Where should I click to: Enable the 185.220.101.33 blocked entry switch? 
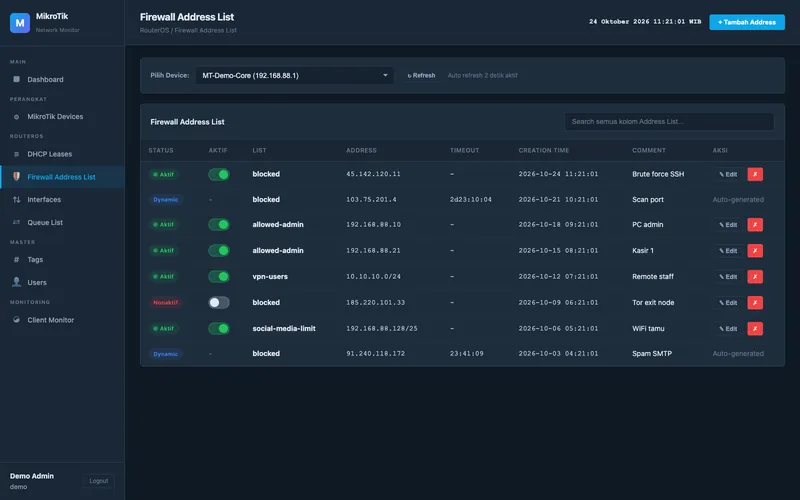tap(219, 303)
